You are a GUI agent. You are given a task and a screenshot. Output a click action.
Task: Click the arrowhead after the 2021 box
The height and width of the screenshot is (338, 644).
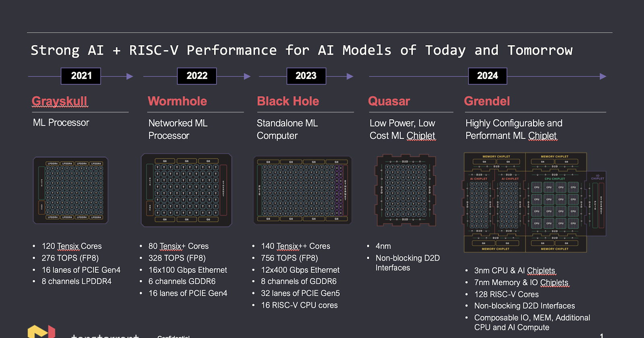pos(130,77)
